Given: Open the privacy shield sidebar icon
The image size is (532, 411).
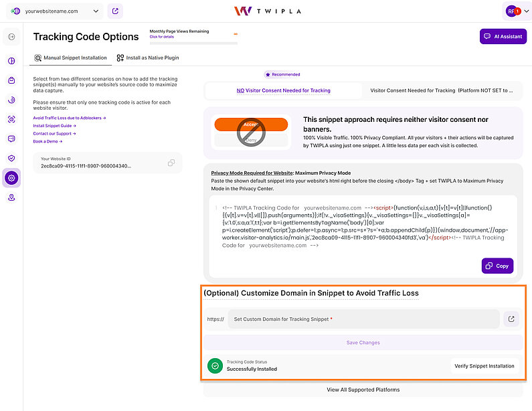Looking at the screenshot, I should 11,158.
